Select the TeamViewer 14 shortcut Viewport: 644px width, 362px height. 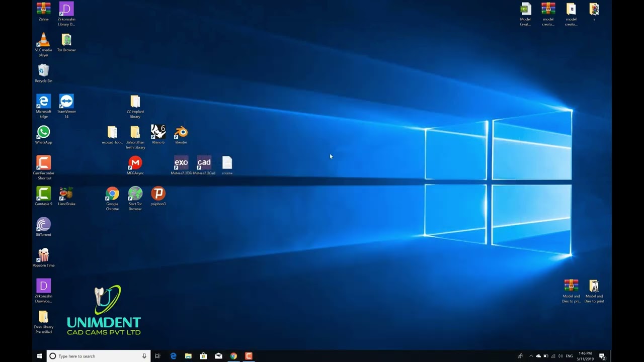click(66, 107)
